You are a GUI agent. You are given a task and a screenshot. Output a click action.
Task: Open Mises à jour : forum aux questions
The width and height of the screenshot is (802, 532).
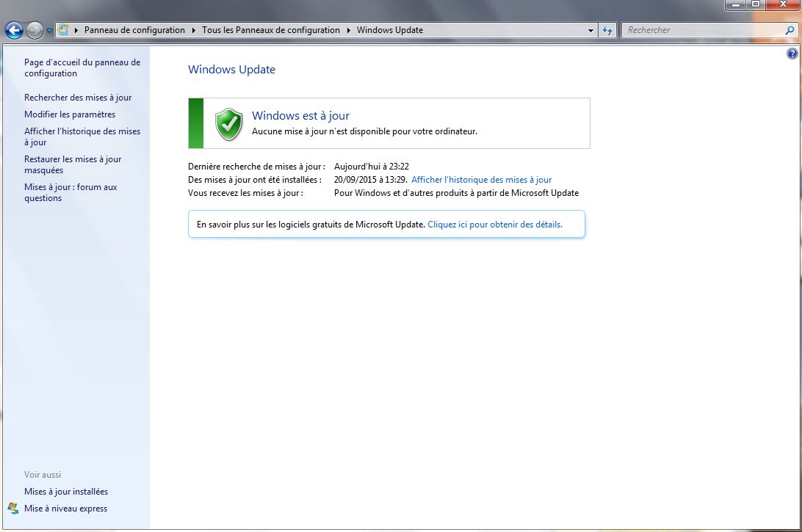pos(71,193)
